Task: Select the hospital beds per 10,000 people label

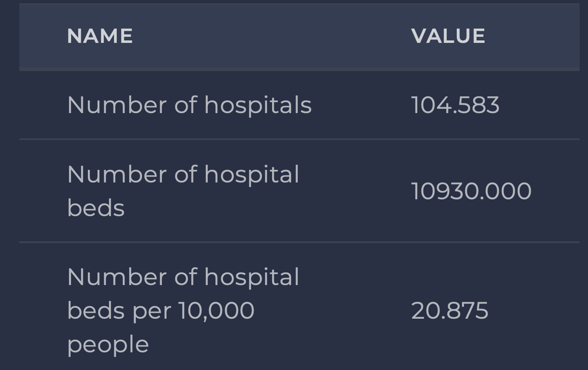Action: (x=183, y=311)
